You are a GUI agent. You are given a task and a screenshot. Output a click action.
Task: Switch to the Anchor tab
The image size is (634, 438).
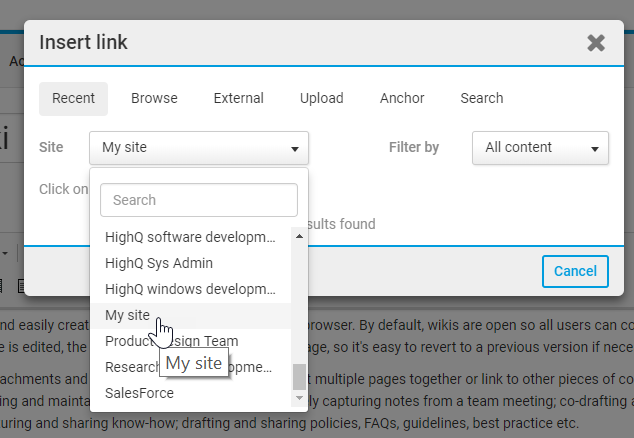402,98
